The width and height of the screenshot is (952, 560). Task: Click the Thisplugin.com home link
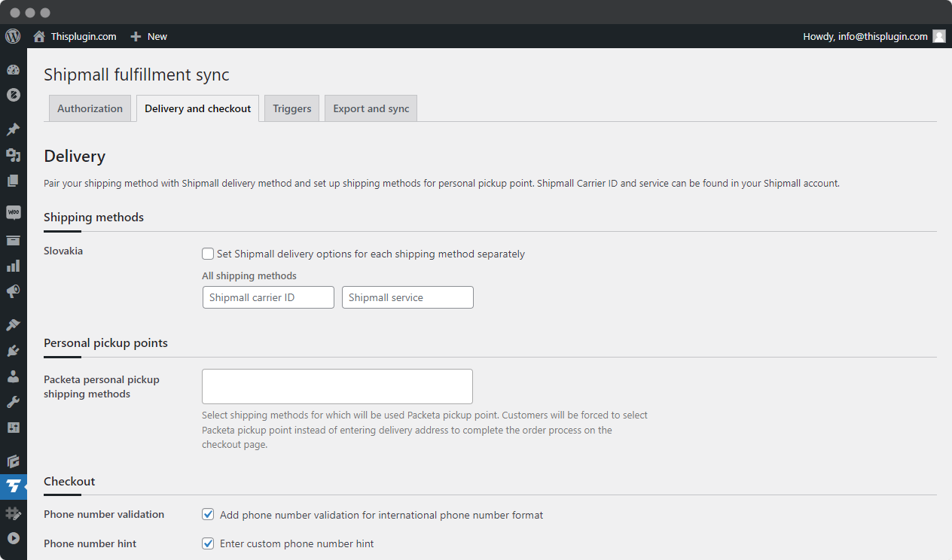82,36
